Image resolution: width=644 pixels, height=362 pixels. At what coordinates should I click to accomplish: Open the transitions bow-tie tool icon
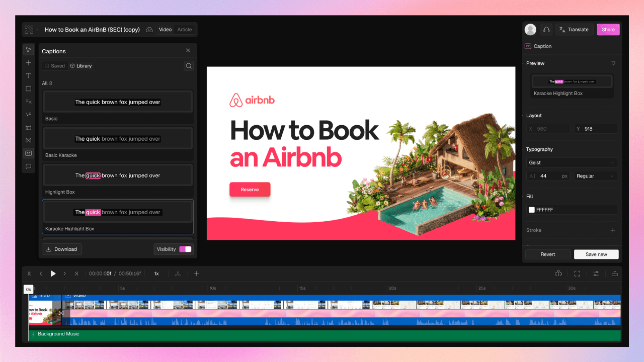coord(29,140)
